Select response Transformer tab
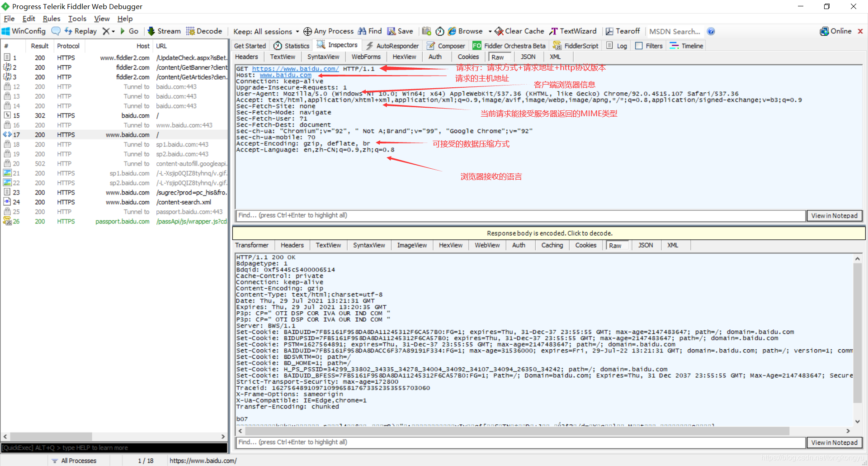The width and height of the screenshot is (868, 466). tap(252, 245)
